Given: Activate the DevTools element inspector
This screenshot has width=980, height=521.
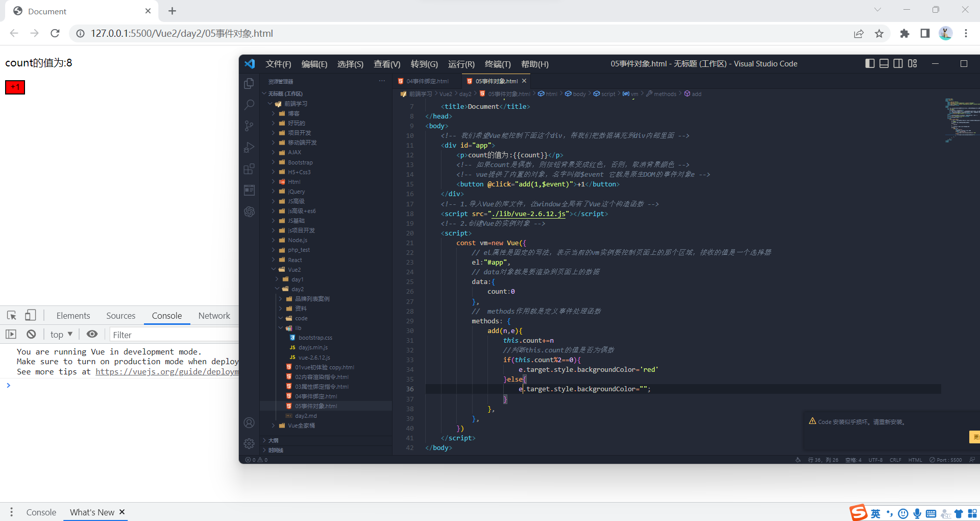Looking at the screenshot, I should pos(12,315).
